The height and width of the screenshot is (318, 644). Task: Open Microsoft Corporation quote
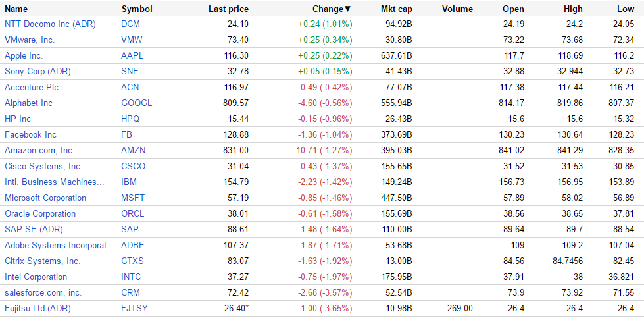click(45, 198)
